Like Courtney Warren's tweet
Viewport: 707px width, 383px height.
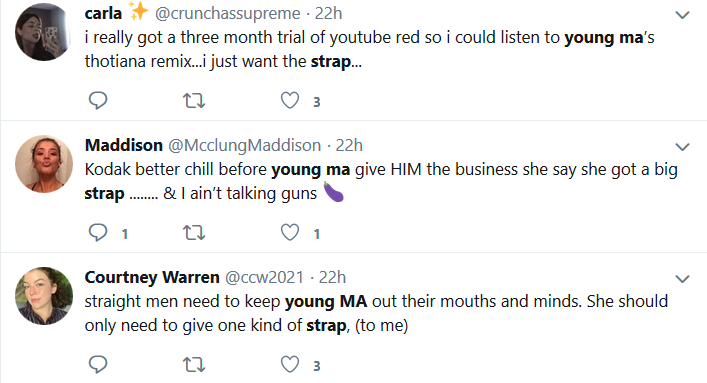(289, 364)
